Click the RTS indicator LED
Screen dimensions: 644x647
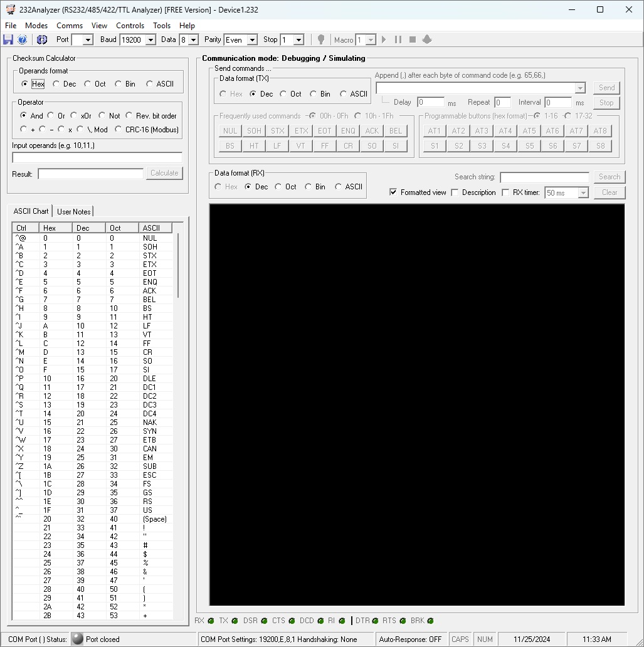click(x=402, y=621)
